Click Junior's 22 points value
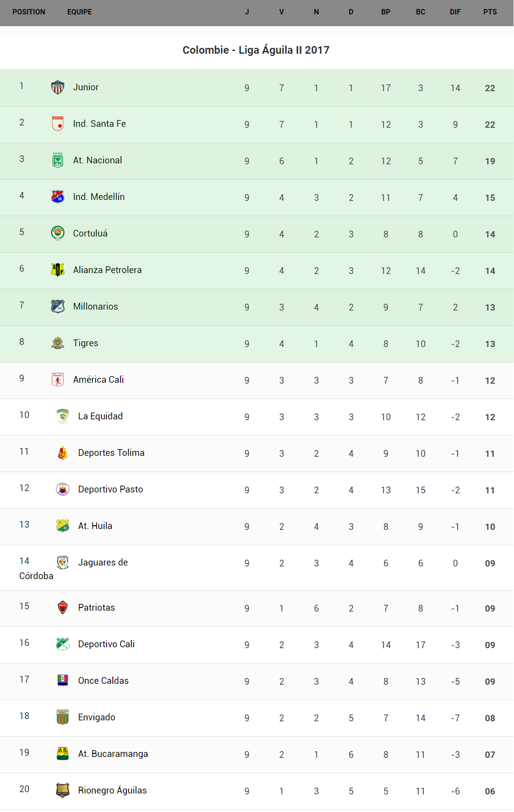The image size is (514, 812). [490, 88]
